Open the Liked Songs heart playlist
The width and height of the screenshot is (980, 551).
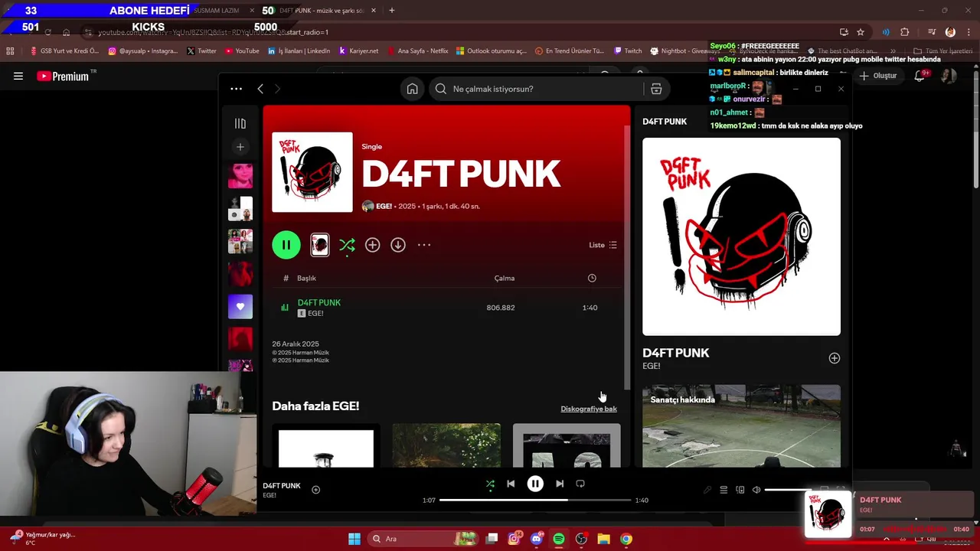tap(240, 306)
